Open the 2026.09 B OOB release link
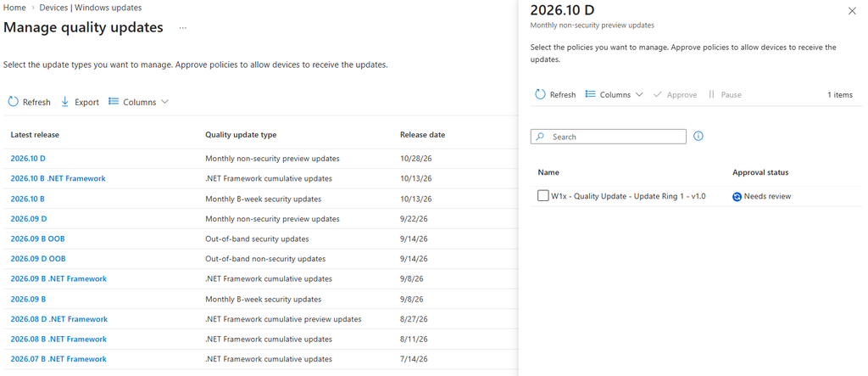This screenshot has height=376, width=868. [37, 239]
